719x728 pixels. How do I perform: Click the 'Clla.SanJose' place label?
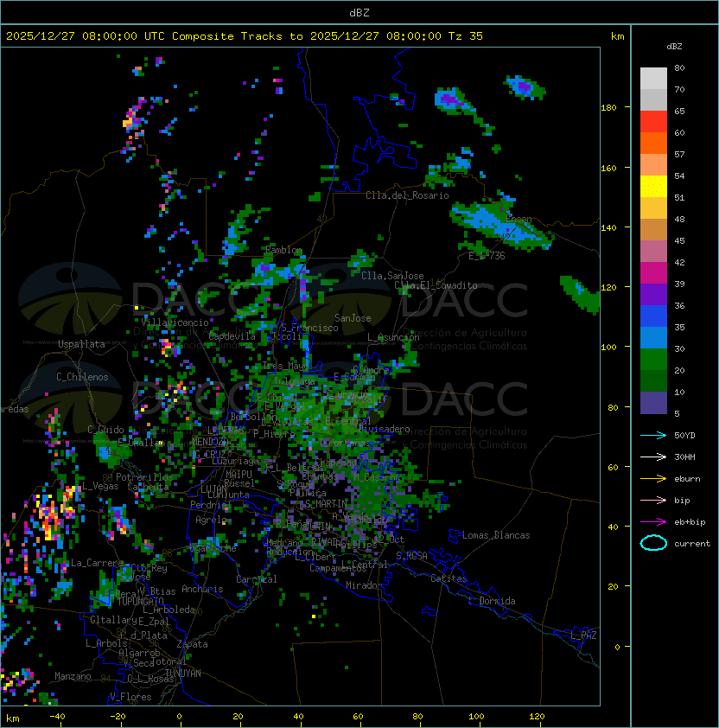coord(392,276)
